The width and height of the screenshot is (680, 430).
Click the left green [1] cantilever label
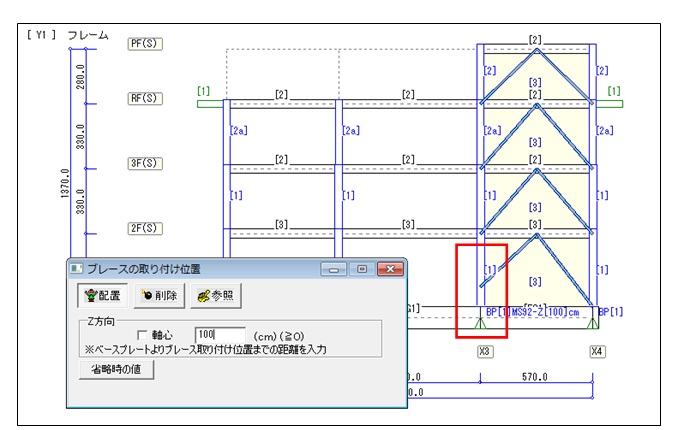click(203, 91)
